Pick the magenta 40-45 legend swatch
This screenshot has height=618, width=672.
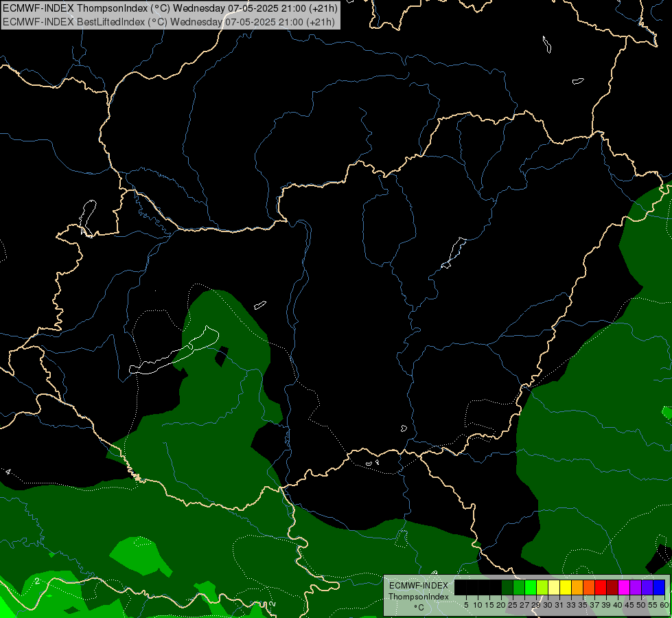624,587
